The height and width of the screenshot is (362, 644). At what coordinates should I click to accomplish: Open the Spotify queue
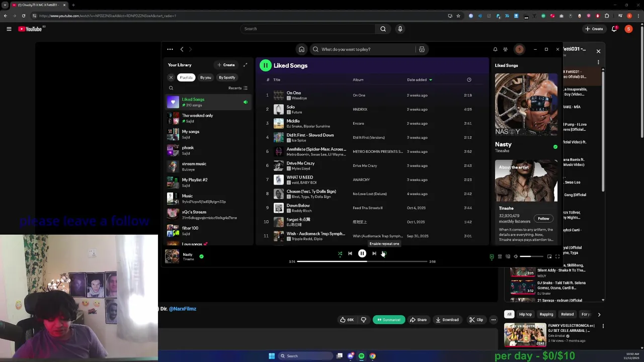[500, 256]
